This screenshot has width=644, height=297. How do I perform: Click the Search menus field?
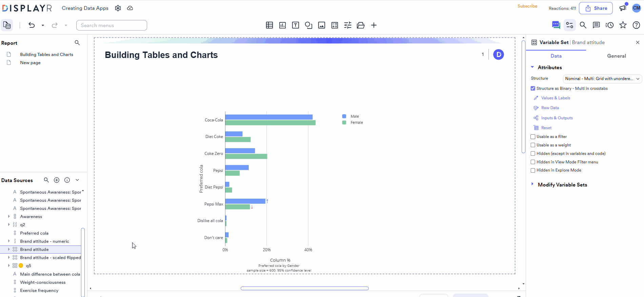[112, 25]
